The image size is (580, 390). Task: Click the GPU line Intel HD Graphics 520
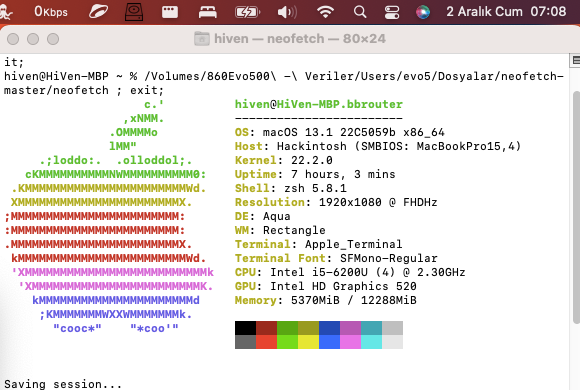pos(326,286)
